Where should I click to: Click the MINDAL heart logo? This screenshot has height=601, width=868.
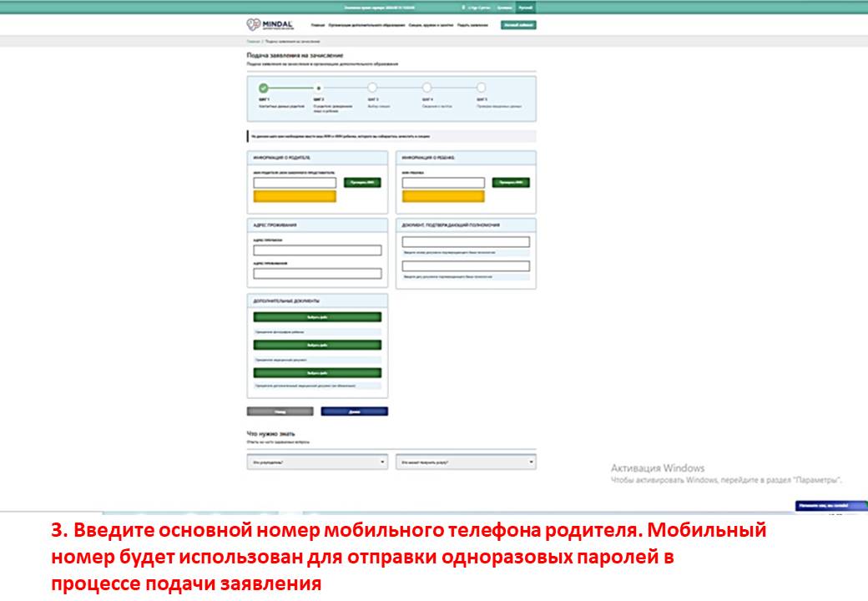click(x=254, y=25)
